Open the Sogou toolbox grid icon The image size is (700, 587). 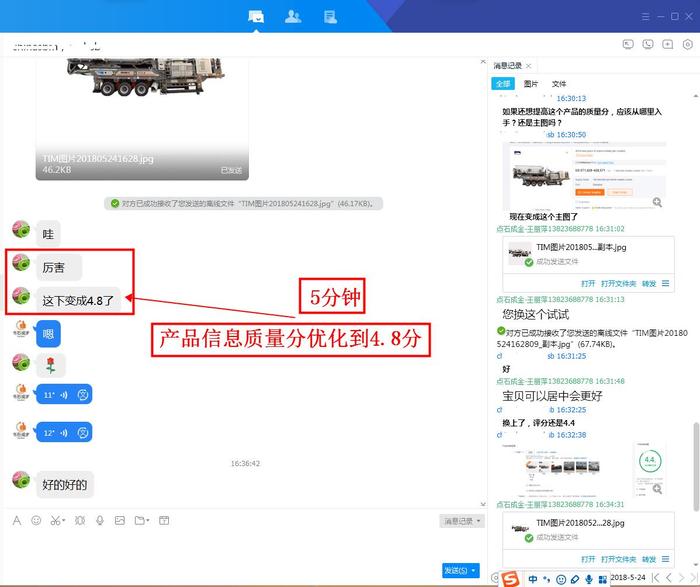(x=602, y=579)
